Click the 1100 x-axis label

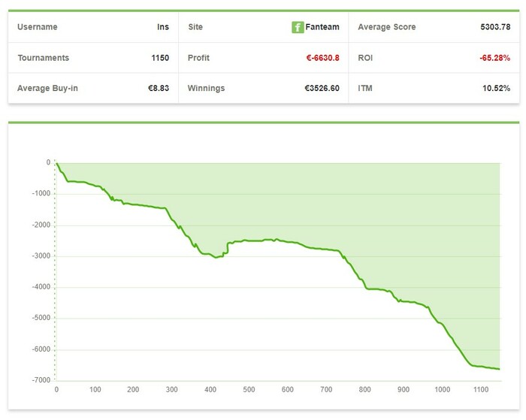tap(481, 389)
